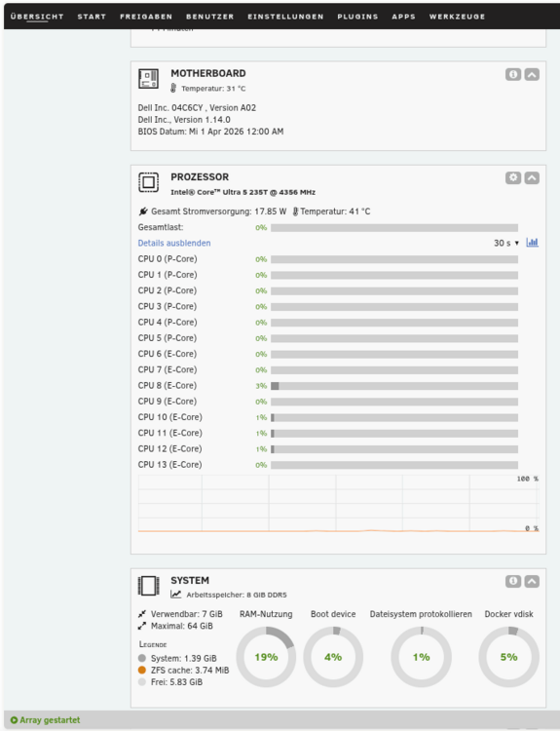Image resolution: width=560 pixels, height=731 pixels.
Task: Open the ÜBERSICHT menu tab
Action: (37, 17)
